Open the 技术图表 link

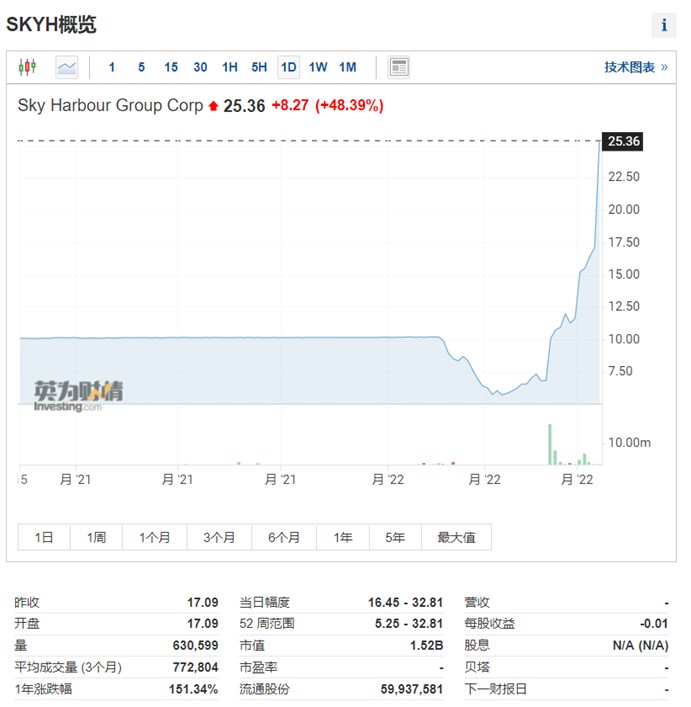coord(636,67)
